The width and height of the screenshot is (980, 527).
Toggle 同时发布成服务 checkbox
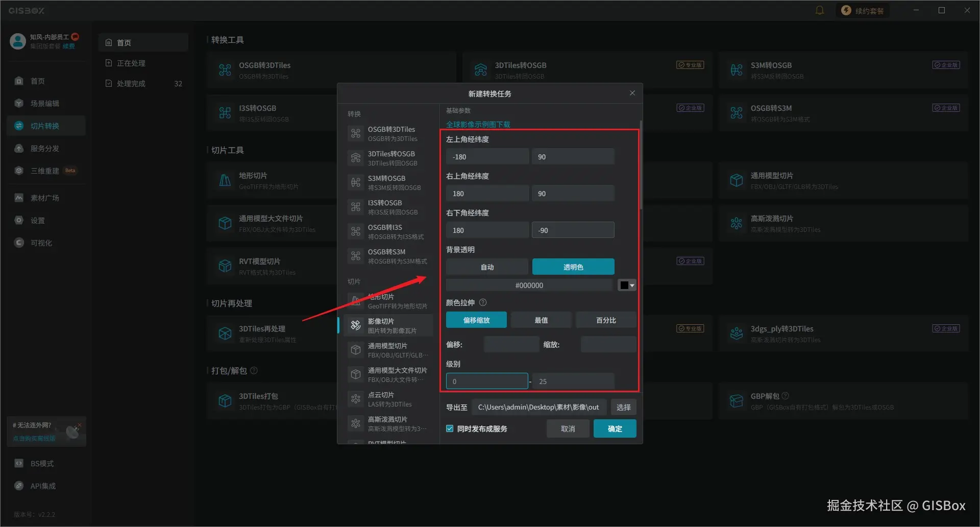[x=450, y=428]
